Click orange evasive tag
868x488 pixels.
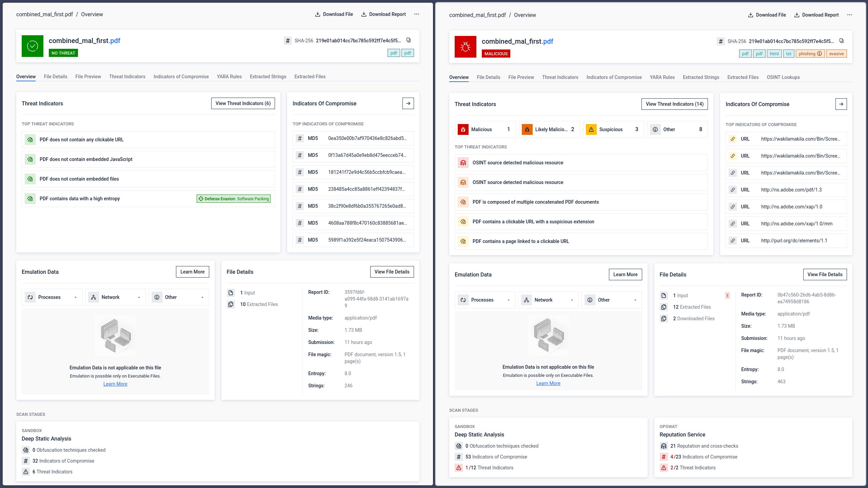(836, 54)
